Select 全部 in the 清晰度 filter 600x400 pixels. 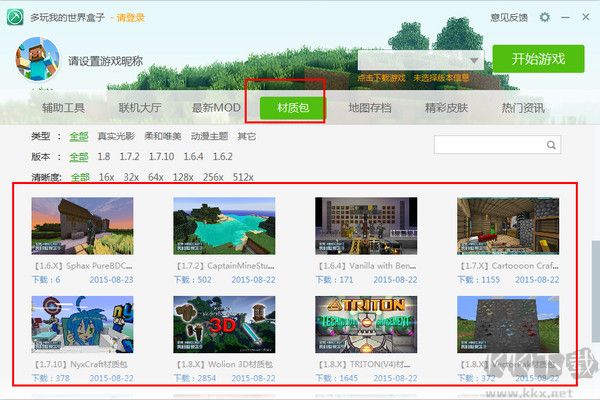pos(80,177)
